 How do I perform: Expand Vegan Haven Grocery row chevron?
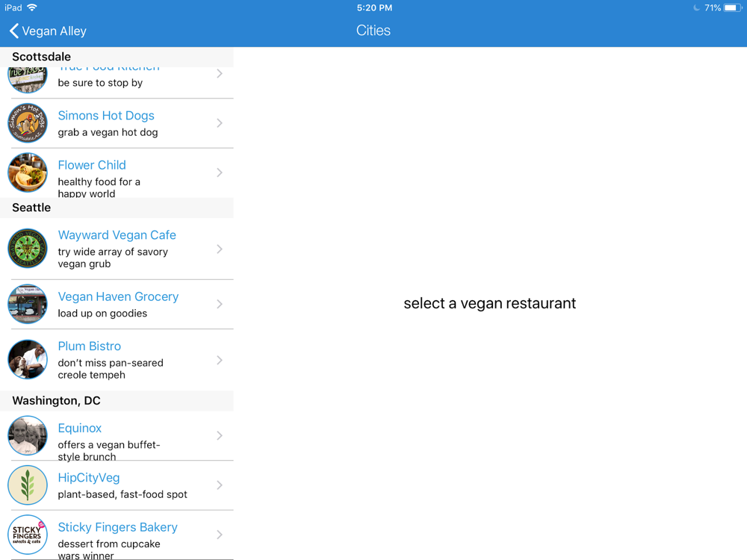click(219, 304)
